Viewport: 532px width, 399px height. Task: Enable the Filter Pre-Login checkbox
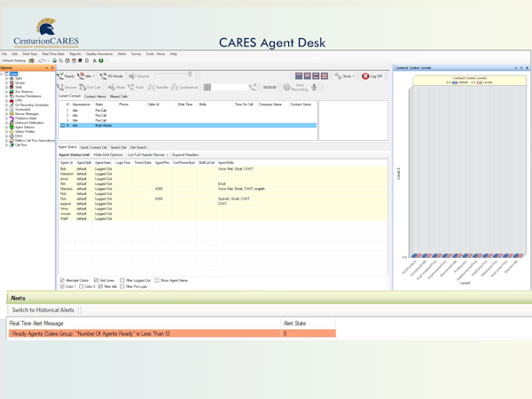pos(122,286)
